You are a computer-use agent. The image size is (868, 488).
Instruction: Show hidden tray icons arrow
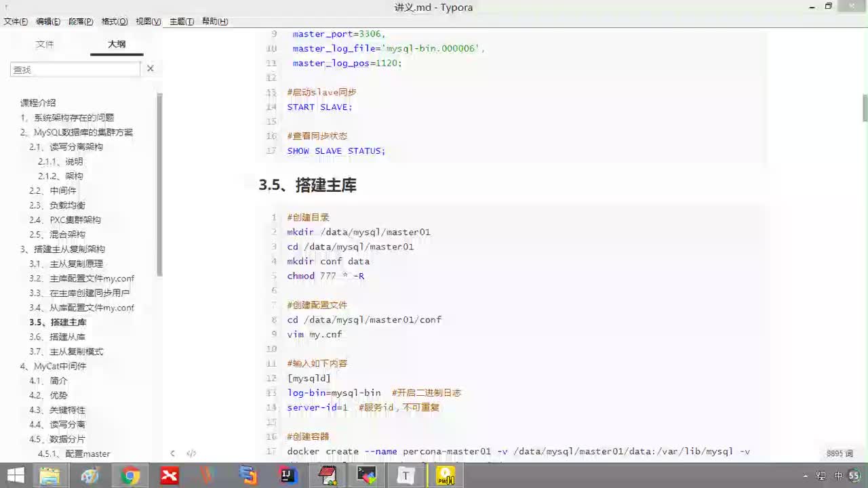point(805,476)
